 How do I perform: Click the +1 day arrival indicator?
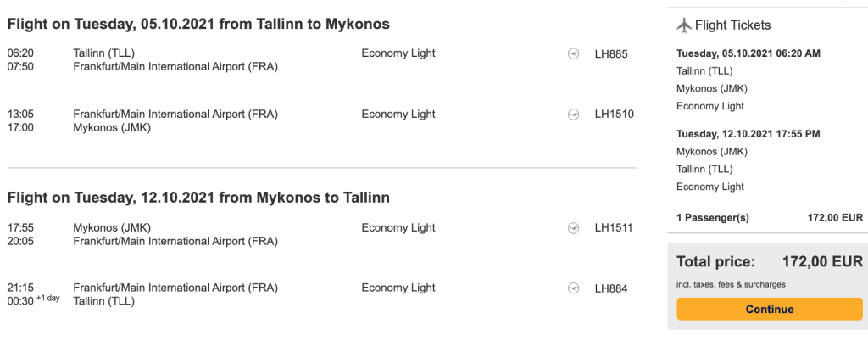pos(47,298)
